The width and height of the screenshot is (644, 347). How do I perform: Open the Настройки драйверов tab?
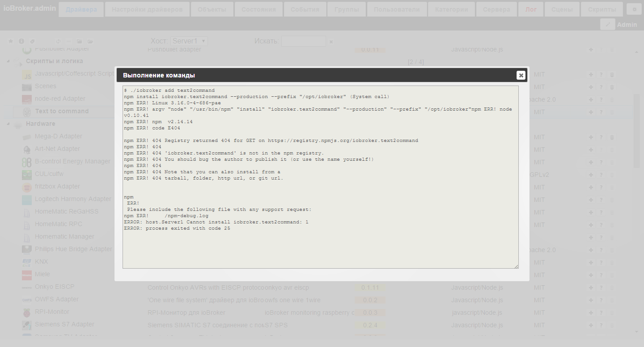click(147, 9)
